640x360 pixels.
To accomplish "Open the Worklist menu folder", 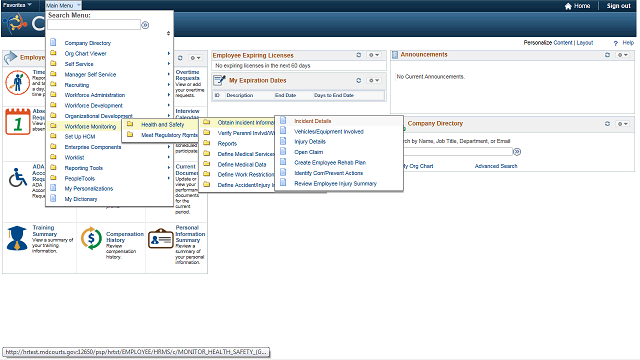I will pyautogui.click(x=74, y=158).
